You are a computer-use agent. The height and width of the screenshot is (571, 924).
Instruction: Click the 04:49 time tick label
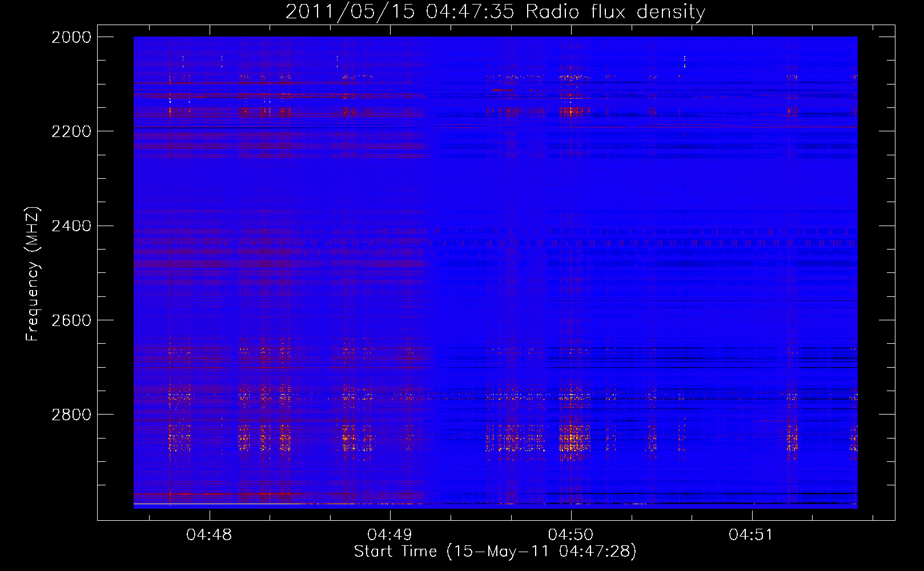(x=390, y=535)
